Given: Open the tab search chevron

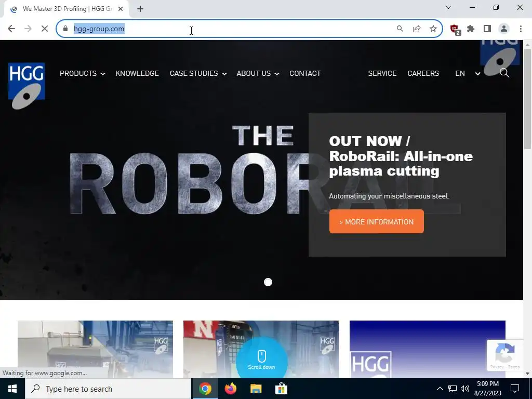Looking at the screenshot, I should 448,7.
